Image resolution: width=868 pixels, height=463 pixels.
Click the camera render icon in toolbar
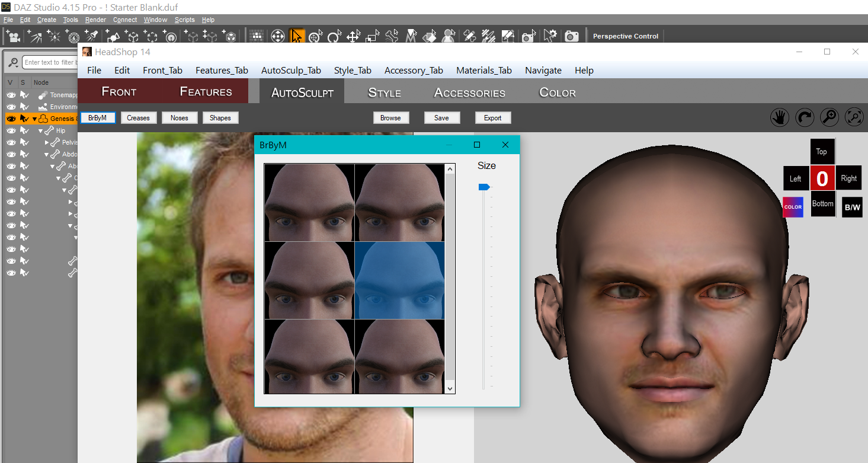pos(571,36)
